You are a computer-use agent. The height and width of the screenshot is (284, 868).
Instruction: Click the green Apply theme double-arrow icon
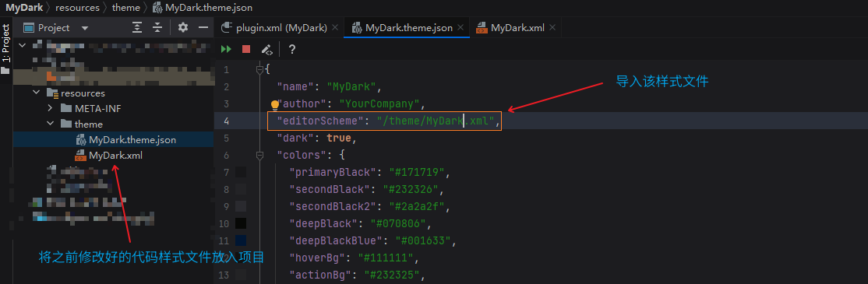[x=226, y=49]
